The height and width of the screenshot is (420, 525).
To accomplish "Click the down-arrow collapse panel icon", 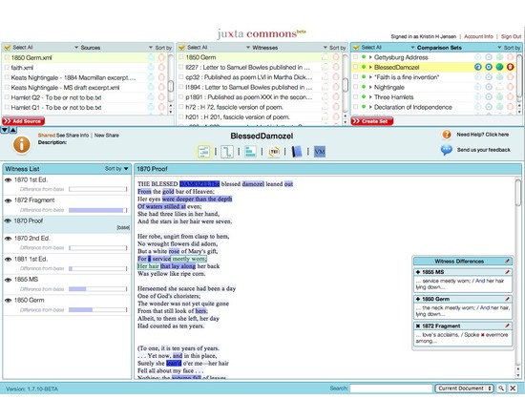I will [5, 130].
